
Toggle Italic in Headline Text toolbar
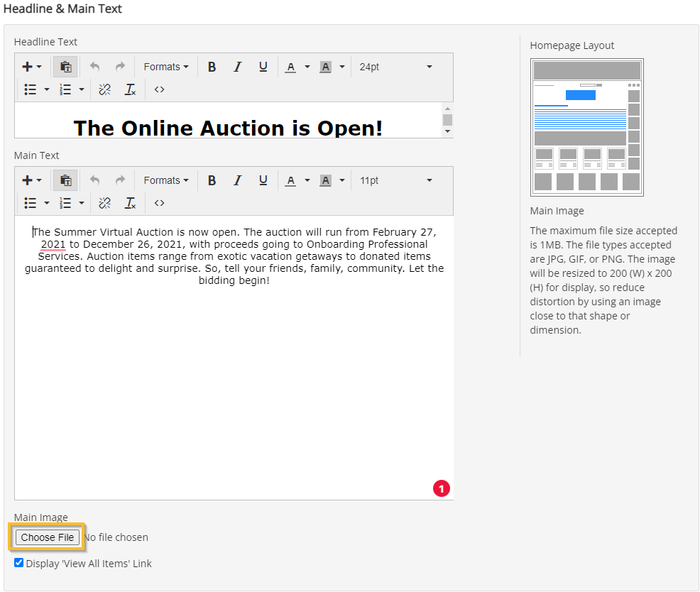coord(238,67)
